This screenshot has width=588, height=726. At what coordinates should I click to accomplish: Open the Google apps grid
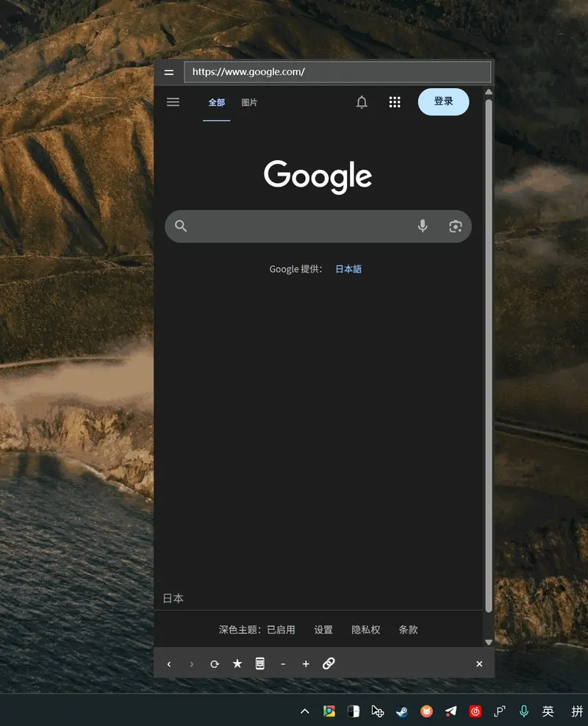tap(395, 102)
